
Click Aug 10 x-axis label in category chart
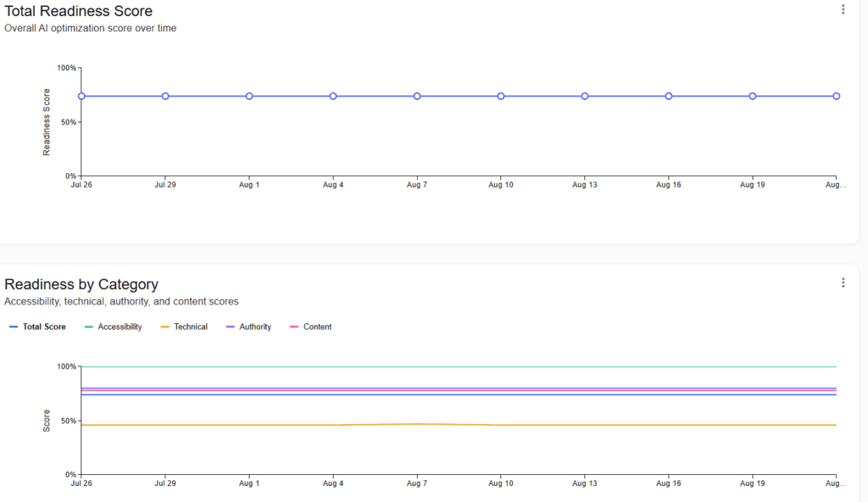(x=500, y=483)
